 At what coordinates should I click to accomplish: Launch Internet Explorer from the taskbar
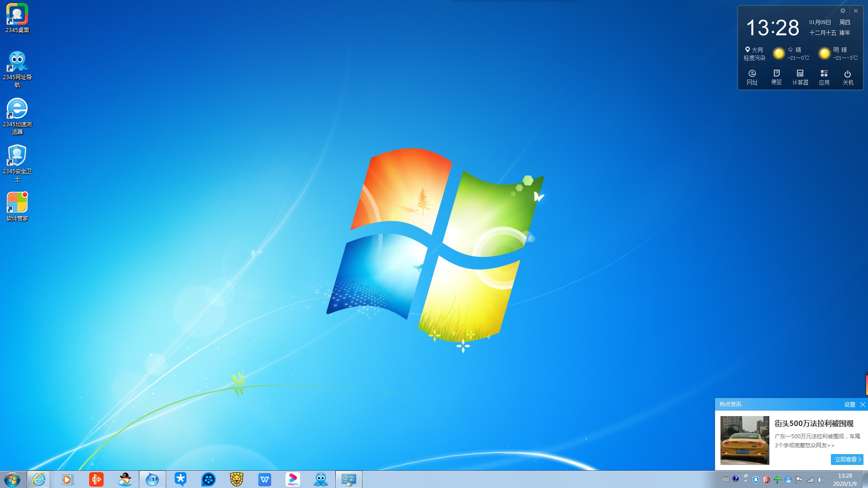39,479
